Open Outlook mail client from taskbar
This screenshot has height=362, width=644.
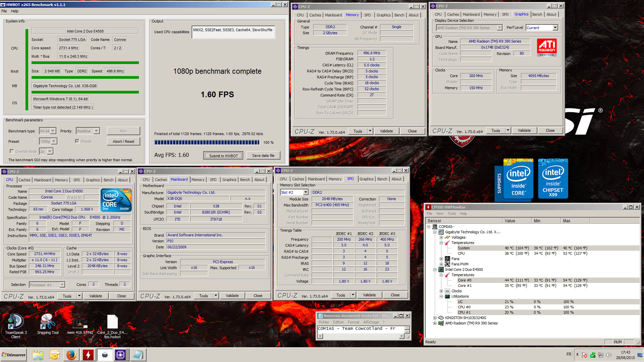click(x=54, y=355)
